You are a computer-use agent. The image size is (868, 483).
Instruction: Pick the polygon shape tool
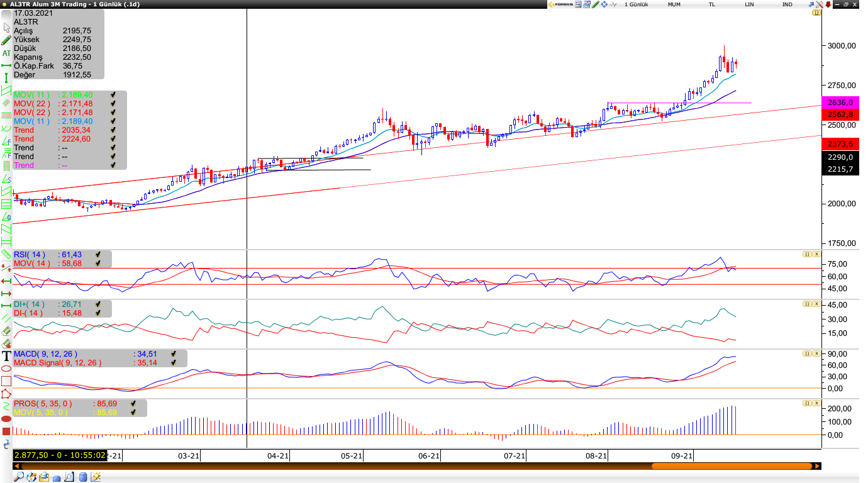6,394
